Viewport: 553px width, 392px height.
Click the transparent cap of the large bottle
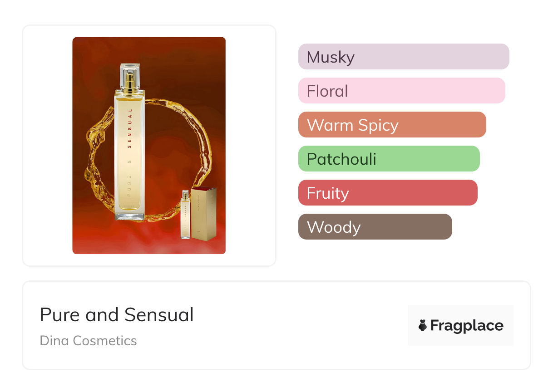130,76
